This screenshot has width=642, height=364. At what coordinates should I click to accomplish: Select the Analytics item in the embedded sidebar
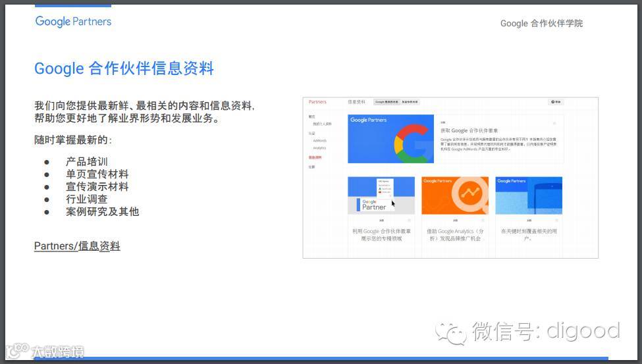tap(319, 148)
